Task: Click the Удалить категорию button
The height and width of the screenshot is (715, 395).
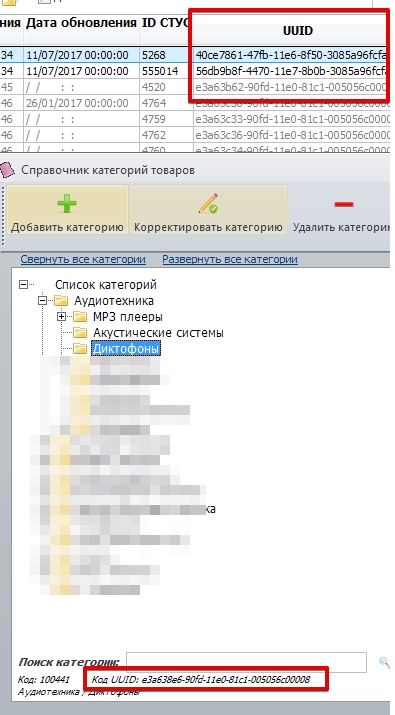Action: (341, 210)
